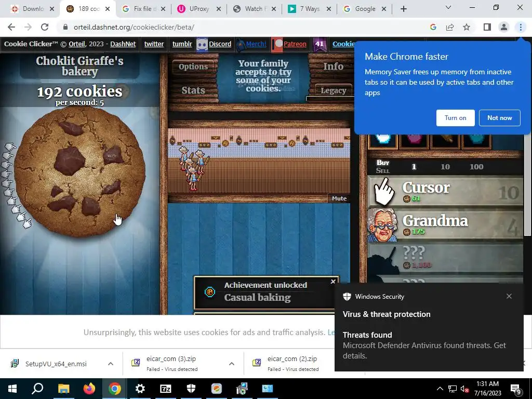Open Windows Start menu
This screenshot has height=399, width=532.
[x=12, y=389]
